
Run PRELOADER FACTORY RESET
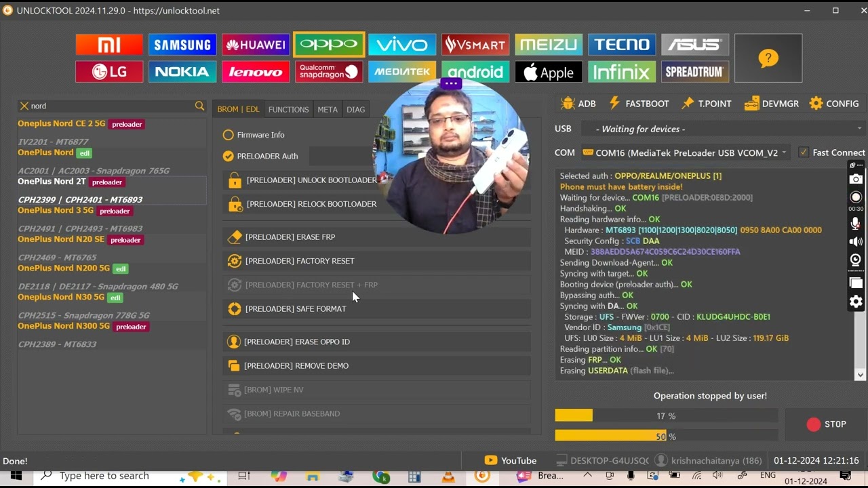(x=376, y=261)
